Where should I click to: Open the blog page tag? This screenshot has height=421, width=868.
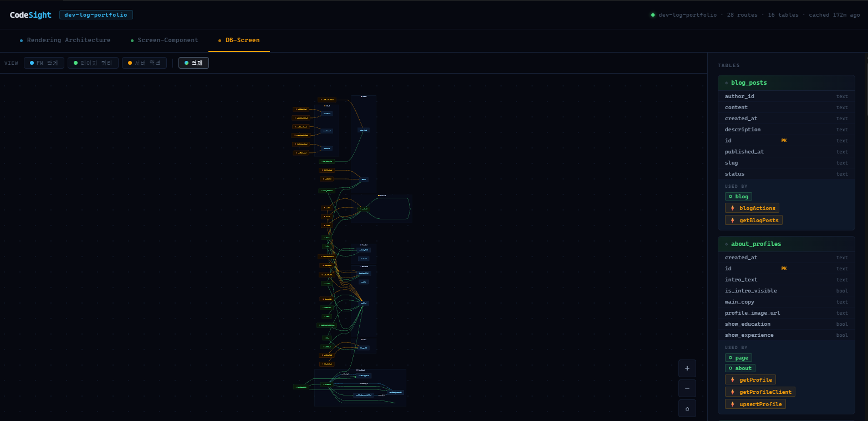point(738,197)
